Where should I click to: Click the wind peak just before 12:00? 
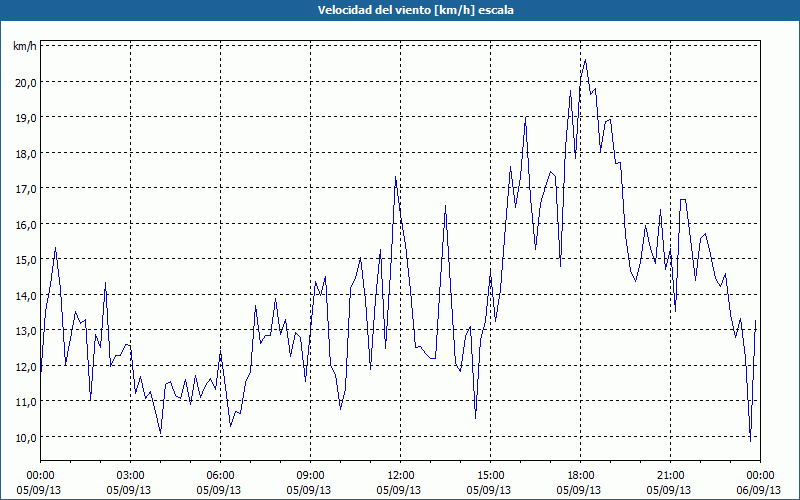point(395,177)
